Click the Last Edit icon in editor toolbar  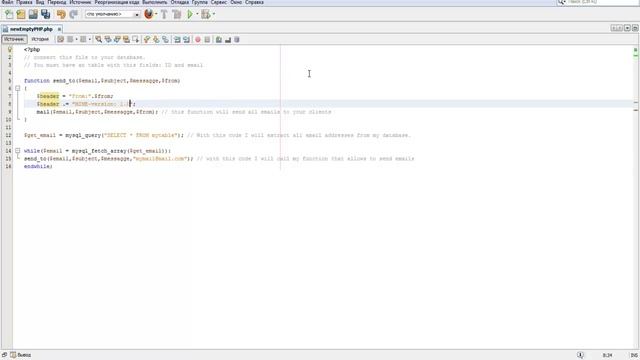[x=60, y=40]
